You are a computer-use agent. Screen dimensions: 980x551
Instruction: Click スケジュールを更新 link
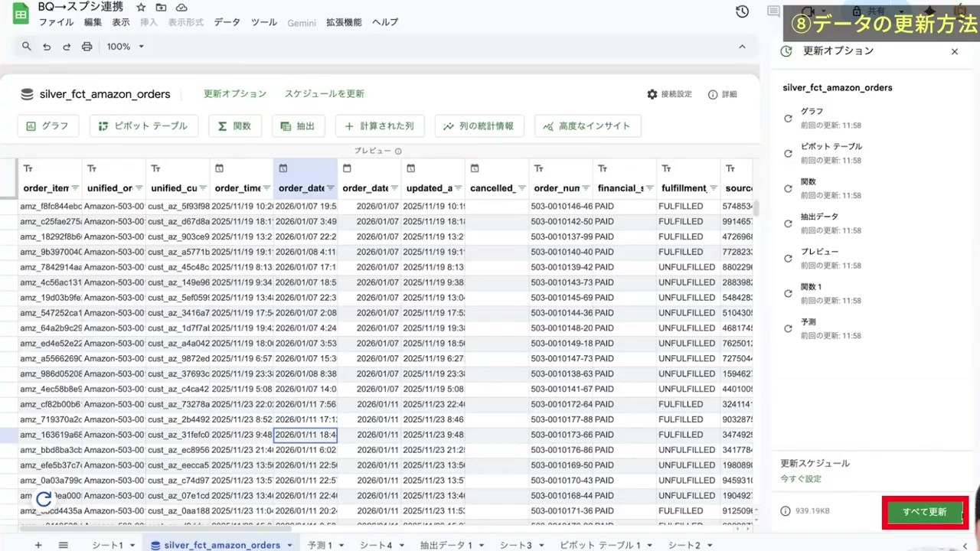click(325, 93)
